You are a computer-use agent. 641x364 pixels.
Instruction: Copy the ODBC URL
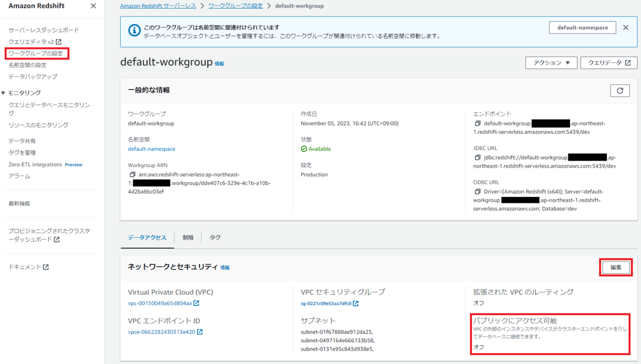point(478,191)
